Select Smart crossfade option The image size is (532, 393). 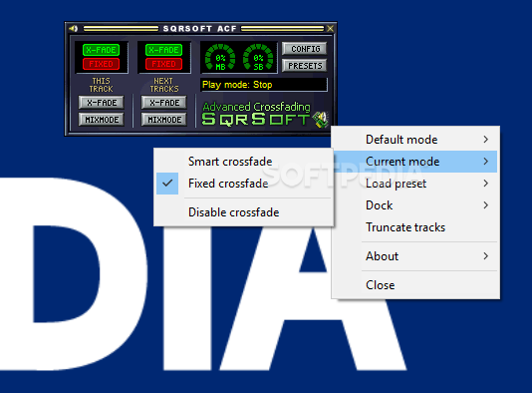coord(244,162)
